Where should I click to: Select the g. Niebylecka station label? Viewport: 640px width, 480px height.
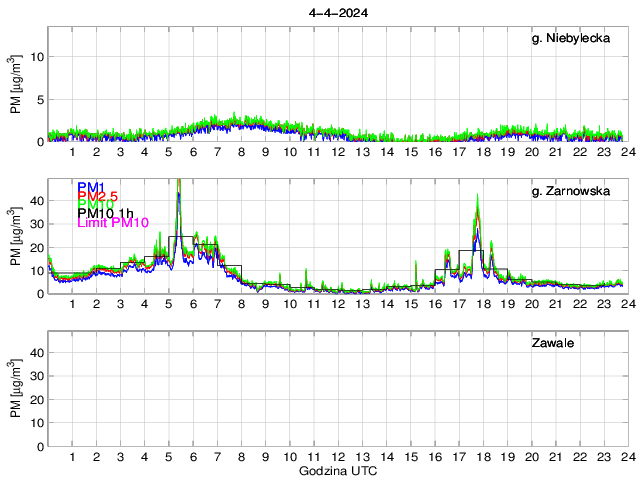pos(571,38)
